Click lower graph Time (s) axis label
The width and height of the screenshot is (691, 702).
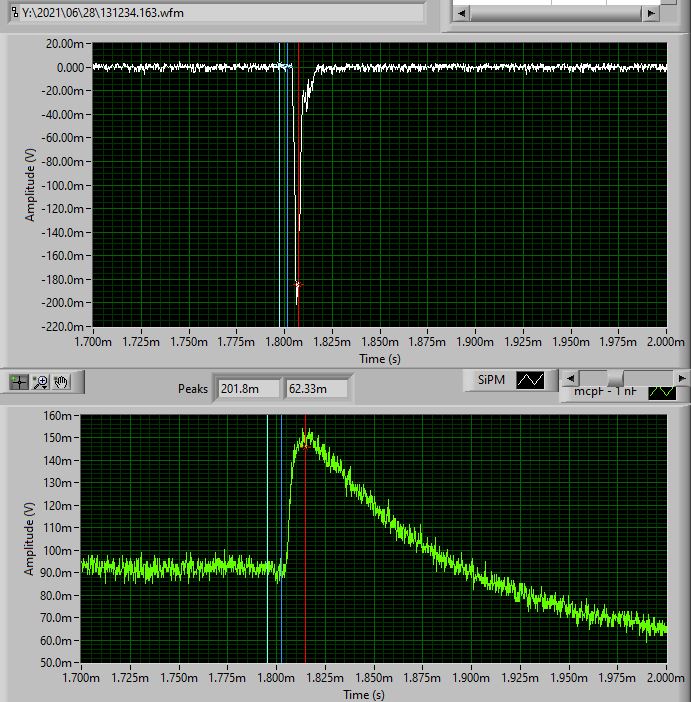(x=364, y=695)
